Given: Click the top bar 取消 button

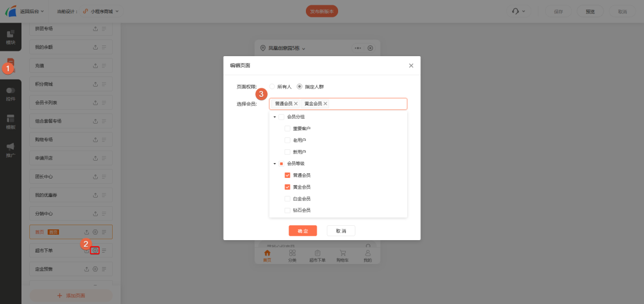Looking at the screenshot, I should [622, 11].
